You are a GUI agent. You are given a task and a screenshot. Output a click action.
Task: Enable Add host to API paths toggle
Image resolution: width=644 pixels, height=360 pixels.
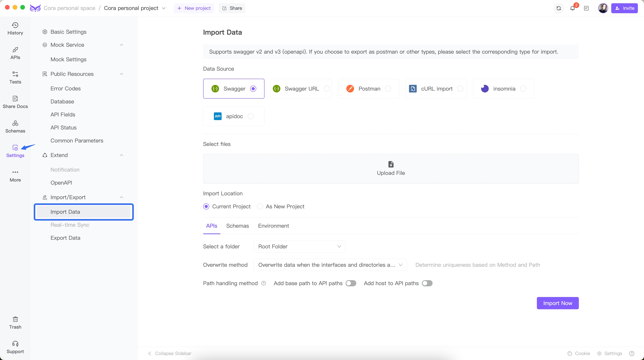tap(426, 283)
